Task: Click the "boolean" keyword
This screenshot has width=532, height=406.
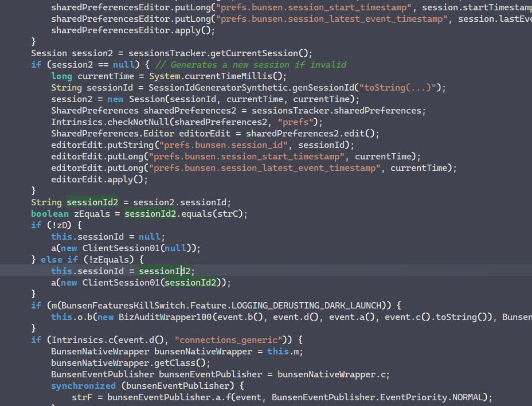Action: click(x=50, y=214)
